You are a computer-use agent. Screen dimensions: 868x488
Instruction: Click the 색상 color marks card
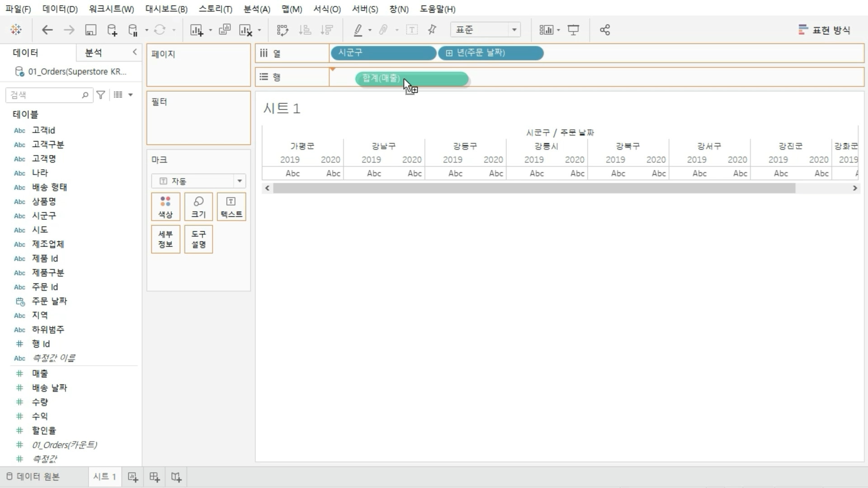click(x=165, y=207)
